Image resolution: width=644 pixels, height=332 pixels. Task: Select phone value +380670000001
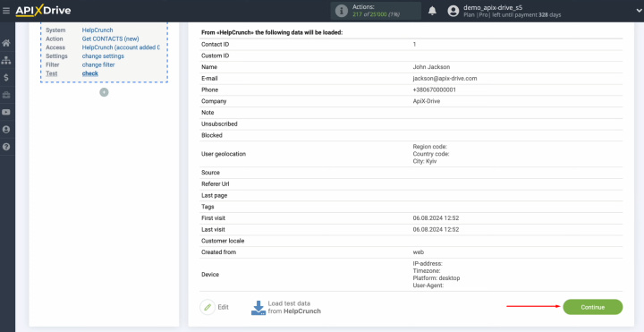[434, 89]
